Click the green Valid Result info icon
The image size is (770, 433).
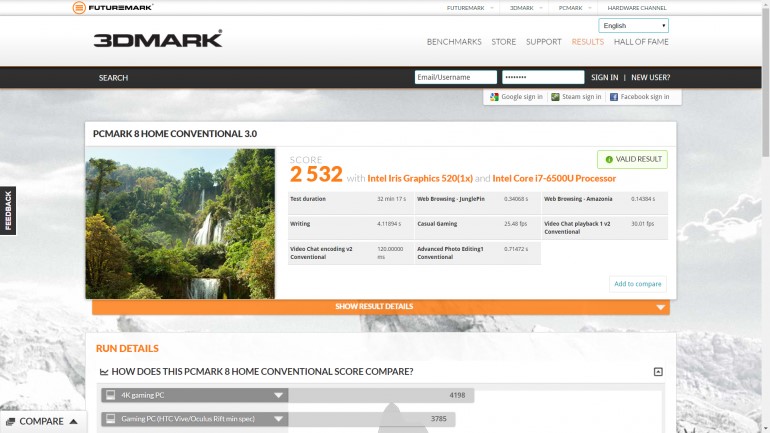609,160
